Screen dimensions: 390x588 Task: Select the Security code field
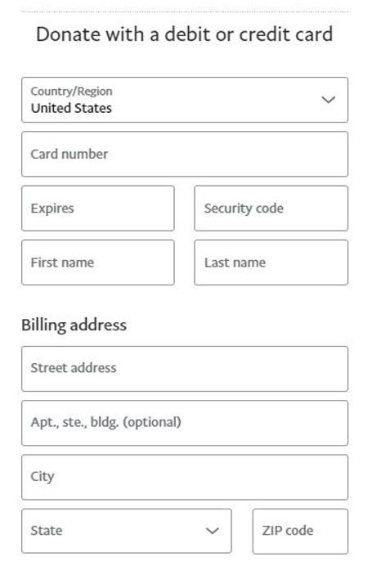click(x=271, y=208)
